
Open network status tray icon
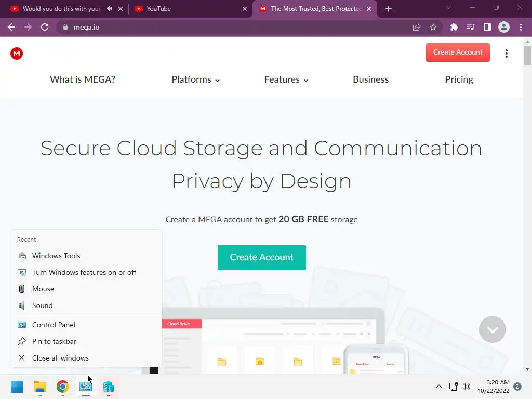click(x=453, y=387)
